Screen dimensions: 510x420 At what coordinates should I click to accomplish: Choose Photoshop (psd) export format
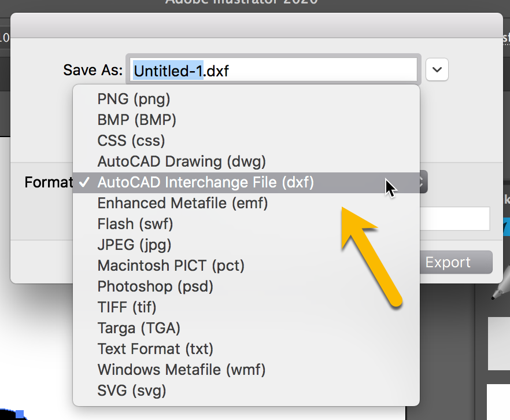click(x=156, y=286)
